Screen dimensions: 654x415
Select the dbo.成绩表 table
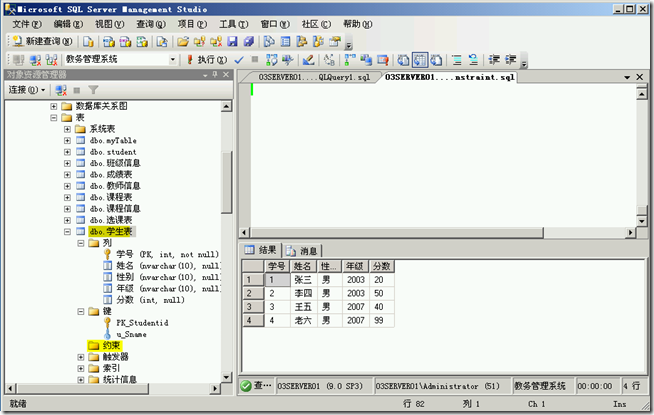click(x=111, y=174)
